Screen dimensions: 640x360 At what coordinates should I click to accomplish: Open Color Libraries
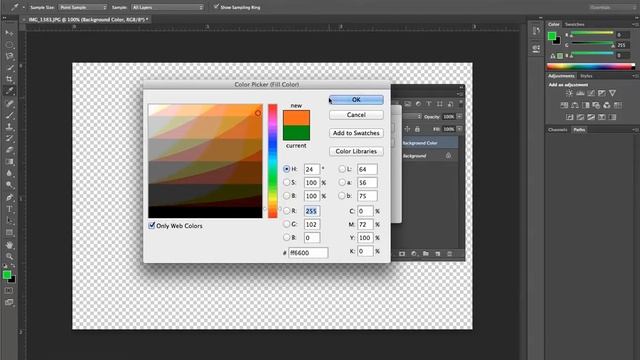tap(356, 151)
